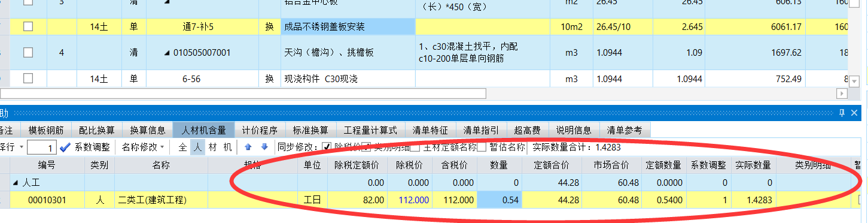Click the 含税价 column header
The width and height of the screenshot is (868, 223).
coord(455,165)
